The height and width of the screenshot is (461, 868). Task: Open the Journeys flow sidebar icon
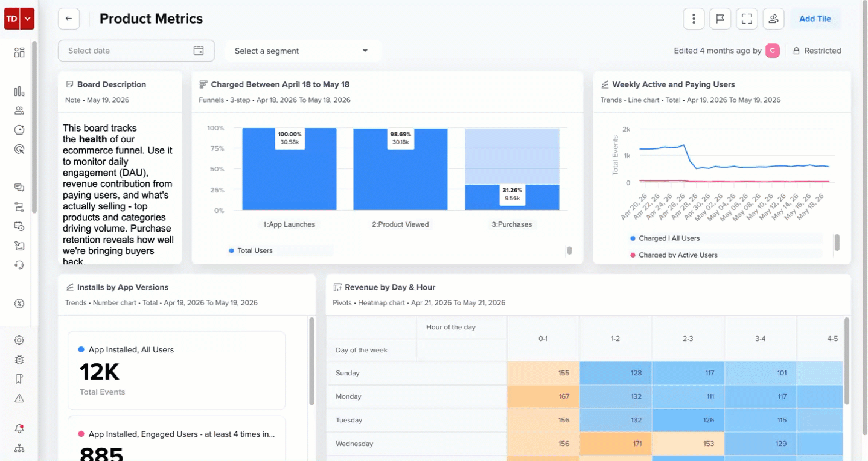[x=19, y=207]
